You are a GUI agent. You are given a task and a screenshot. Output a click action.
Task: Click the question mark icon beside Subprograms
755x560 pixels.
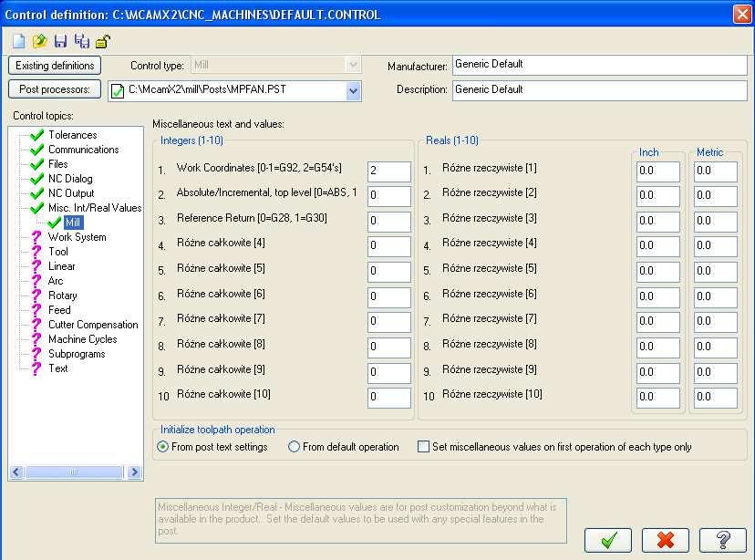[36, 354]
